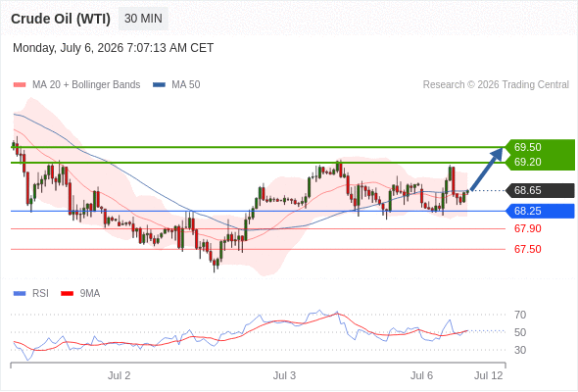This screenshot has height=392, width=578.
Task: Click the 30 MIN timeframe badge
Action: [143, 19]
